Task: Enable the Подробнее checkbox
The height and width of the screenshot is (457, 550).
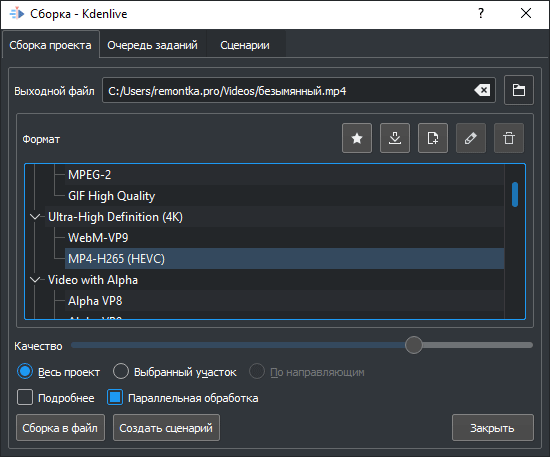Action: pyautogui.click(x=25, y=398)
